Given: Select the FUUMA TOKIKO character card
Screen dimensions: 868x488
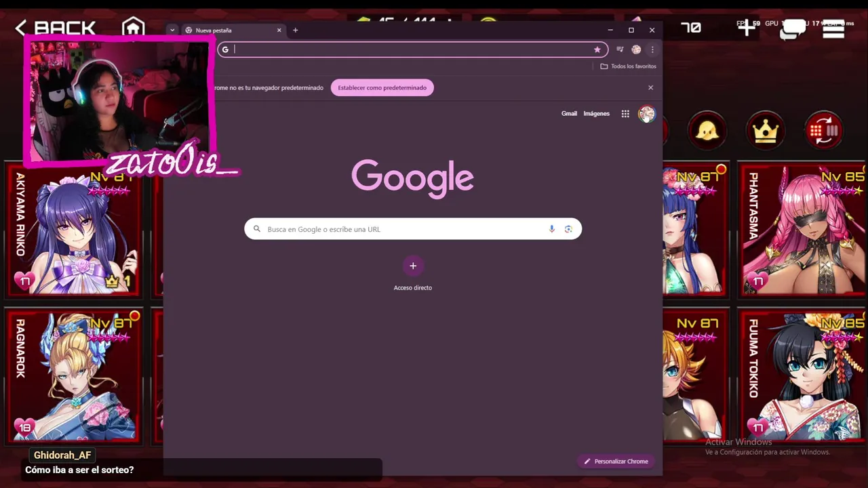Looking at the screenshot, I should [x=802, y=376].
